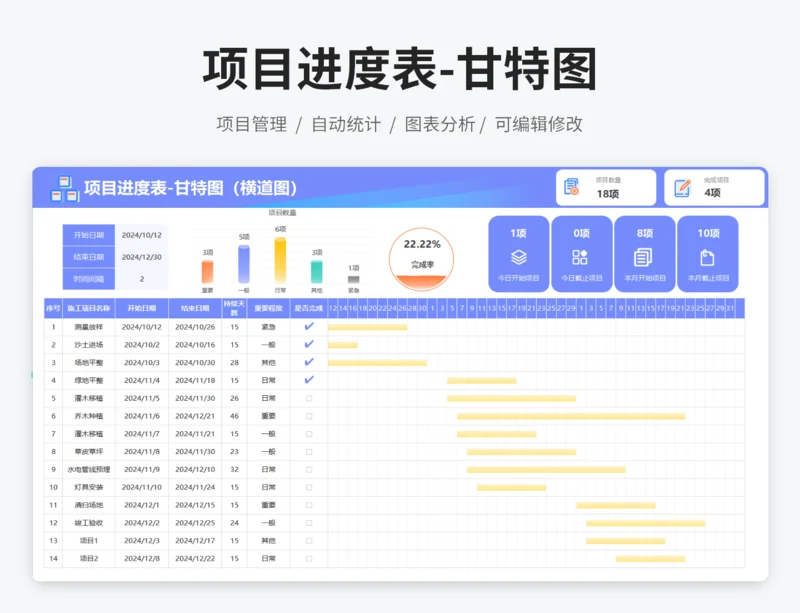Uncheck the completed checkmark for the 场地平整 row
Image resolution: width=800 pixels, height=613 pixels.
tap(309, 362)
